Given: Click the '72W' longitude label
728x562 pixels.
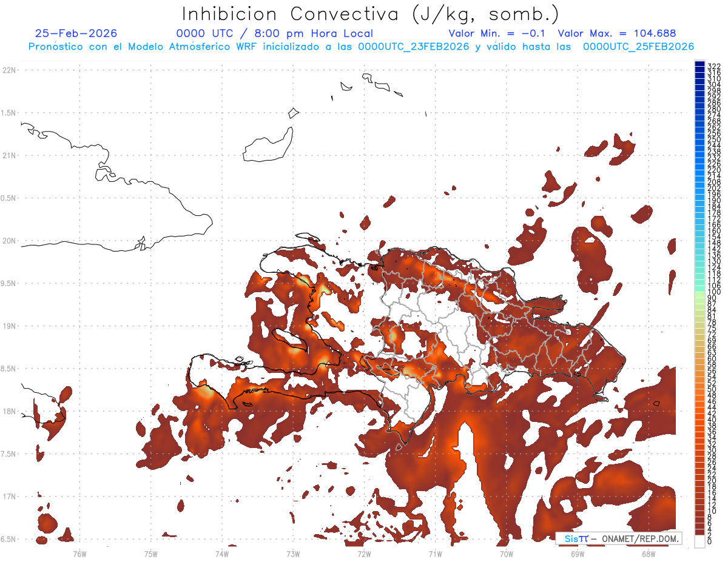Looking at the screenshot, I should [364, 554].
